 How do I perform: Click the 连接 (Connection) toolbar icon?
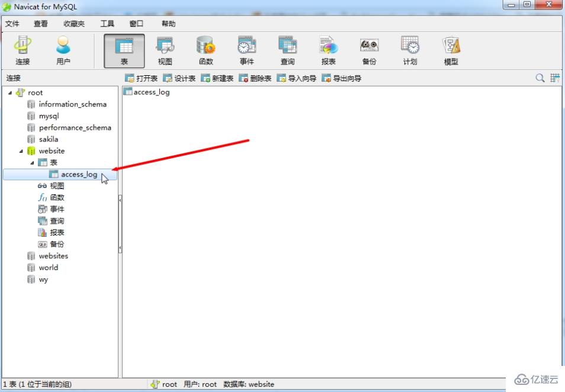(x=23, y=50)
